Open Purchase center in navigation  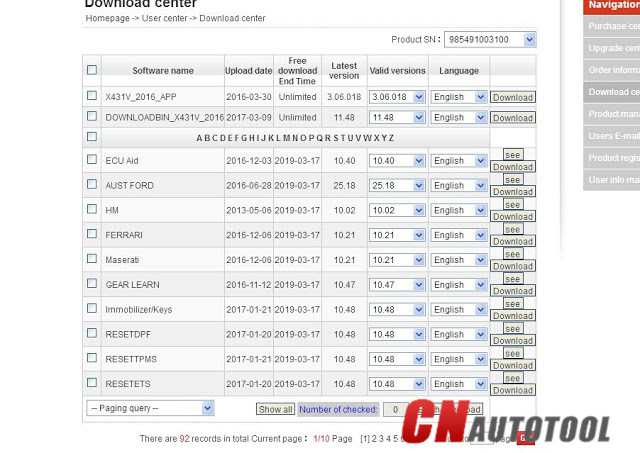[x=611, y=26]
